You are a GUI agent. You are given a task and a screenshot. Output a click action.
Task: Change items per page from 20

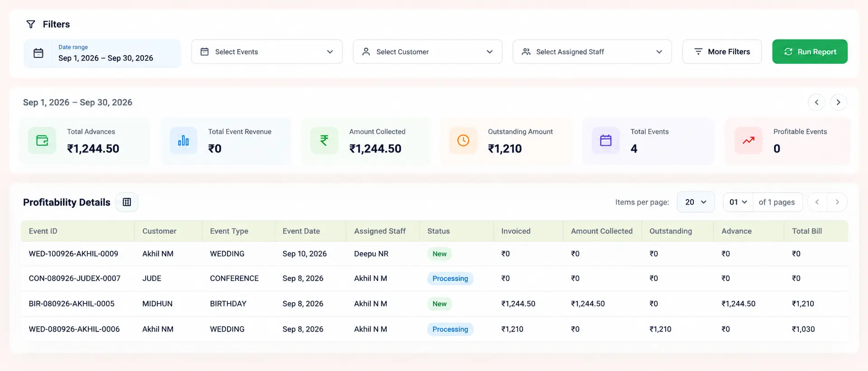pos(696,202)
